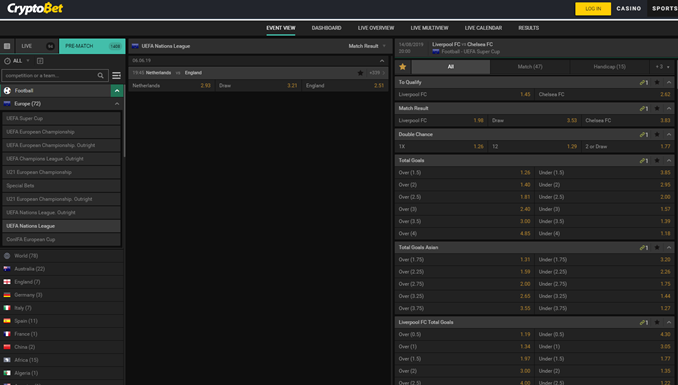This screenshot has height=385, width=678.
Task: Favorite the Netherlands vs England match star
Action: (x=360, y=73)
